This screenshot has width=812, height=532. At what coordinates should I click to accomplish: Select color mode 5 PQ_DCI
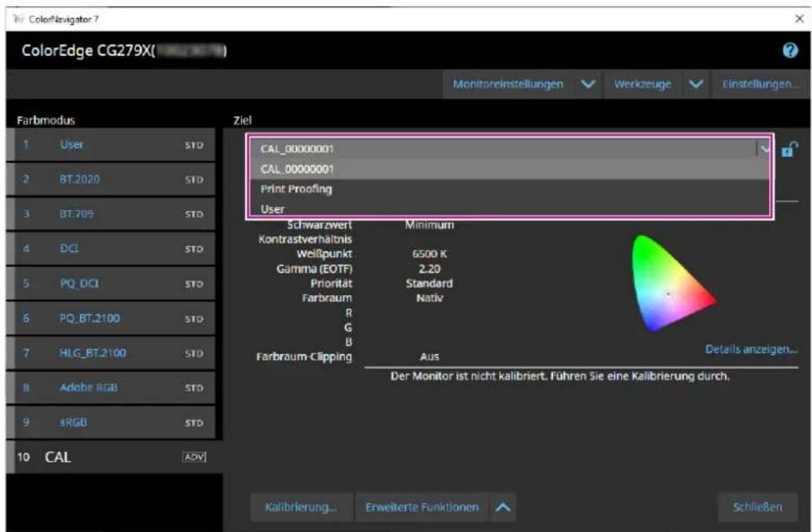pyautogui.click(x=111, y=283)
